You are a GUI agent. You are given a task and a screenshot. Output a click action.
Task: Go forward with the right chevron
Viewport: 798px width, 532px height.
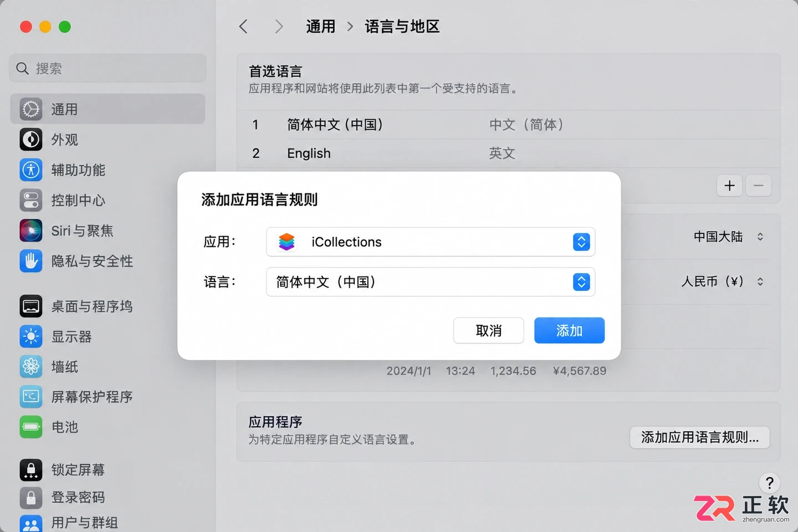[x=279, y=26]
